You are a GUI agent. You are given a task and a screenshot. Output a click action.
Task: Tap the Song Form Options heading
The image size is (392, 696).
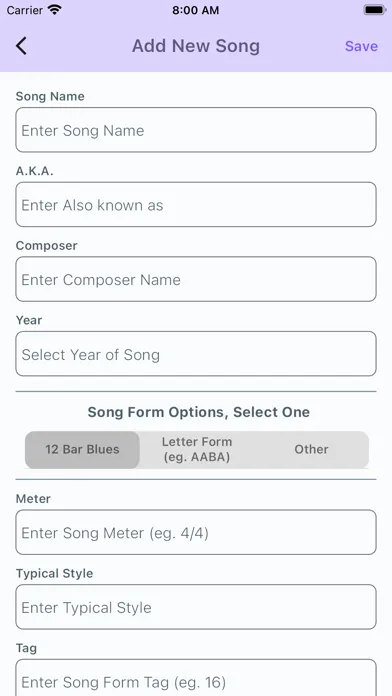[x=198, y=412]
